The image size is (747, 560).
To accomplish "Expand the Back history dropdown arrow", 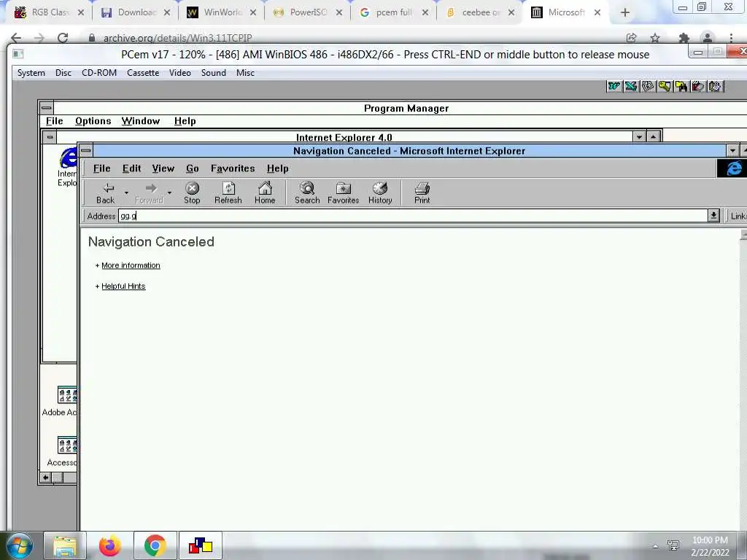I will pos(126,192).
